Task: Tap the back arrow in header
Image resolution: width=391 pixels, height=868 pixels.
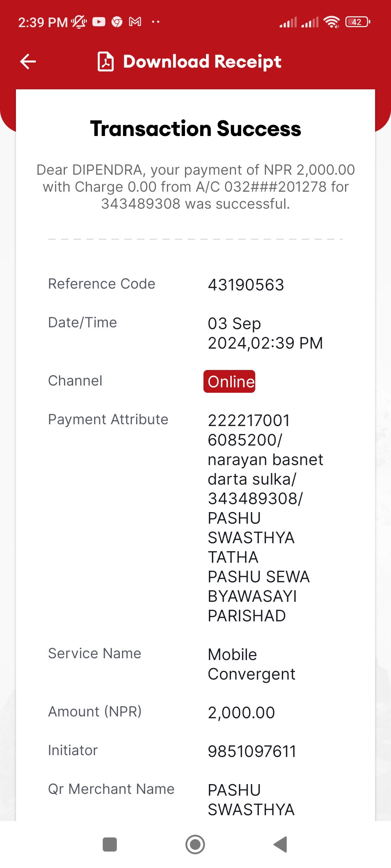Action: click(x=28, y=61)
